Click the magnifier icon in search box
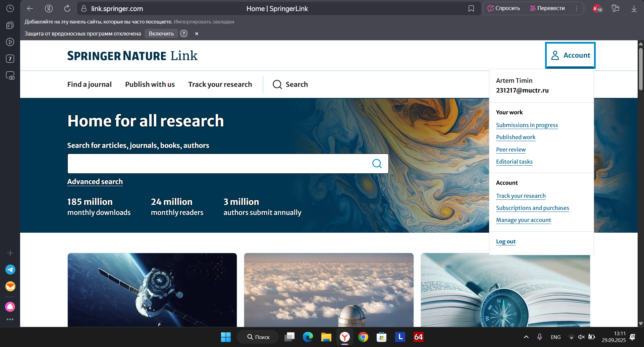644x347 pixels. pyautogui.click(x=377, y=164)
